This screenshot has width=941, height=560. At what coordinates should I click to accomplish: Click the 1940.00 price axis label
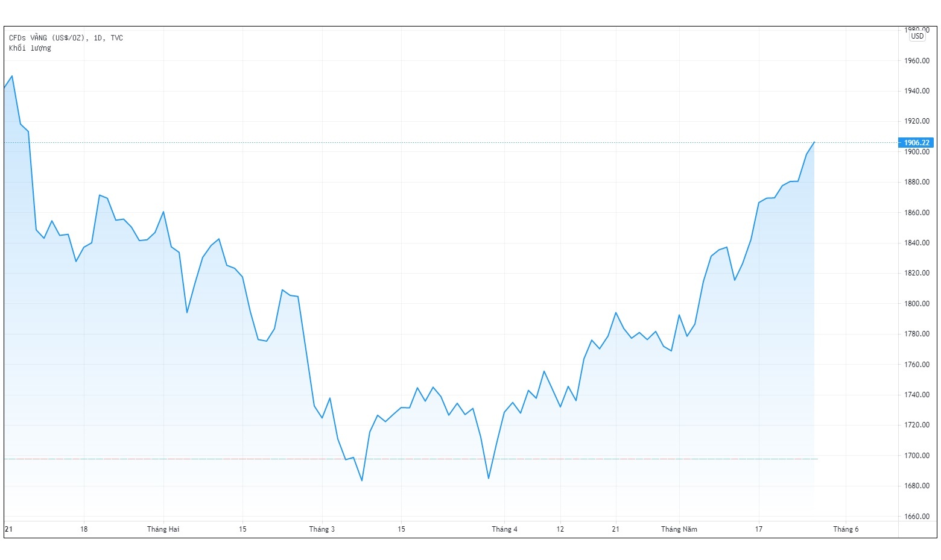pyautogui.click(x=916, y=91)
